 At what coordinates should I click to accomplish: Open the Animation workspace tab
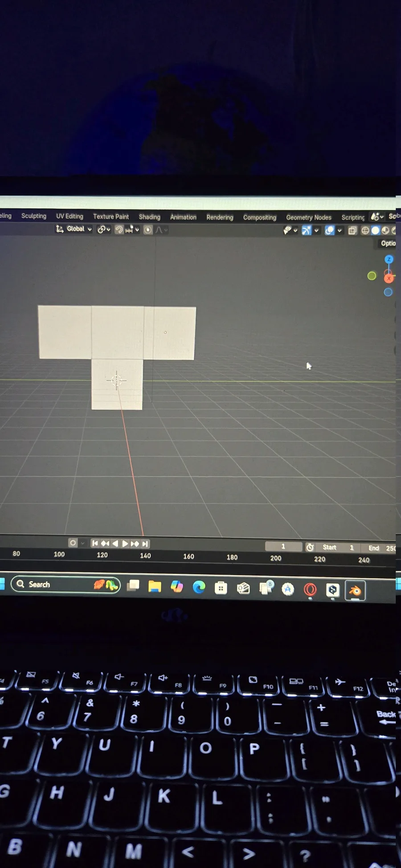pyautogui.click(x=183, y=217)
